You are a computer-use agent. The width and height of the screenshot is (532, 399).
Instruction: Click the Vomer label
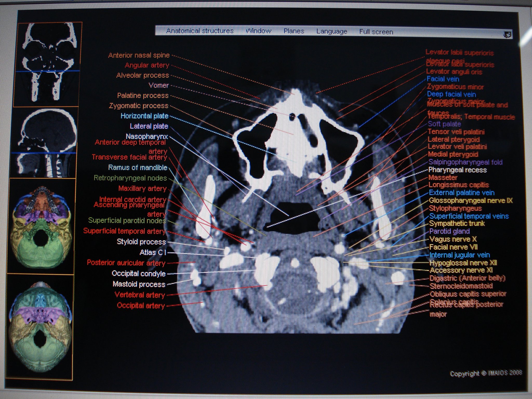158,85
